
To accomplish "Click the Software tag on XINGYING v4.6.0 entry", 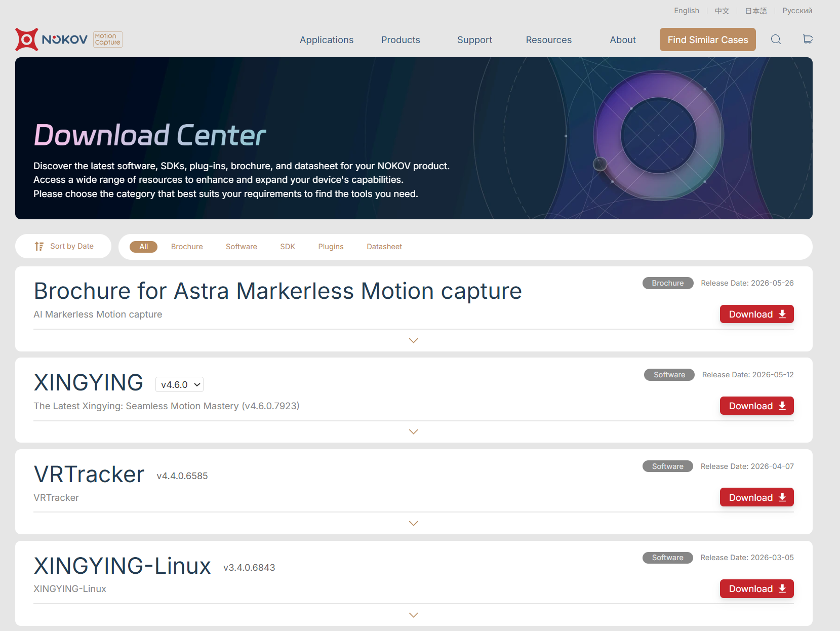I will pyautogui.click(x=669, y=375).
